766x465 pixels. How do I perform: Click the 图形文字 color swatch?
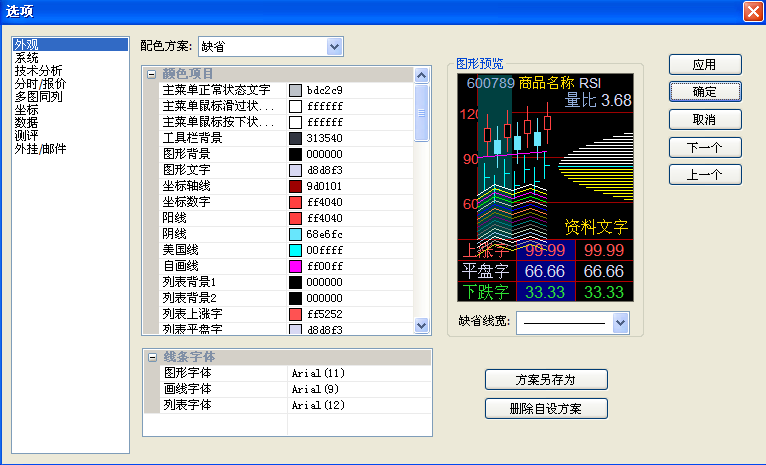point(295,170)
